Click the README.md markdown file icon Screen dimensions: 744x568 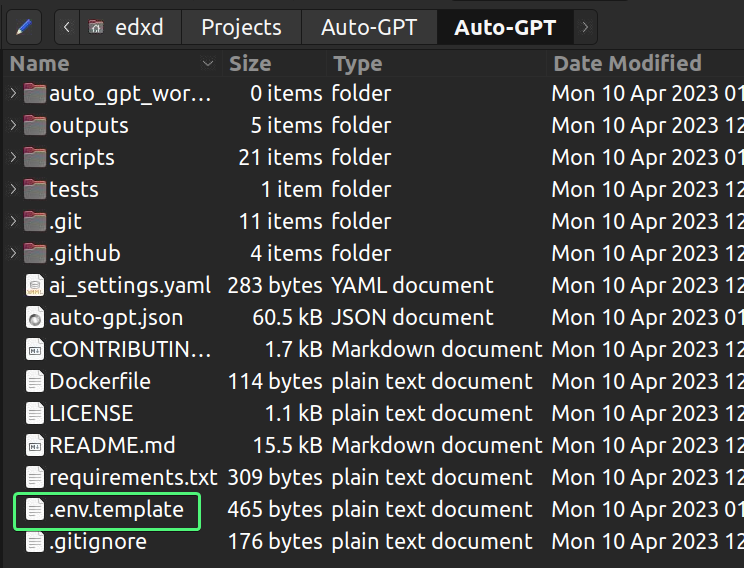35,446
